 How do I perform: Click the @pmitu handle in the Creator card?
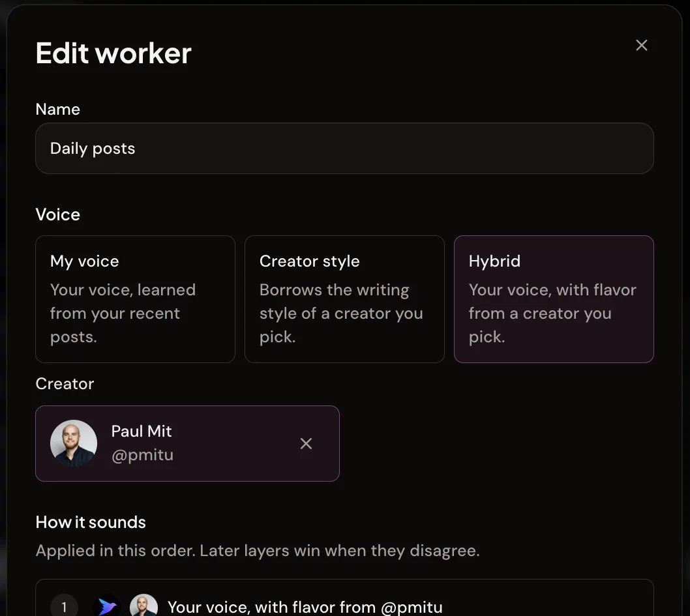click(x=142, y=455)
